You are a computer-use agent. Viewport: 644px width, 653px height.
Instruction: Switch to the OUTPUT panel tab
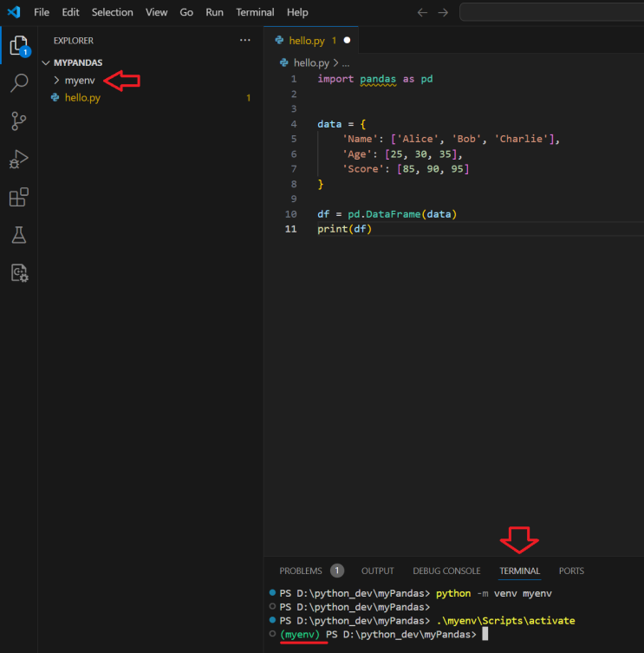click(x=378, y=571)
